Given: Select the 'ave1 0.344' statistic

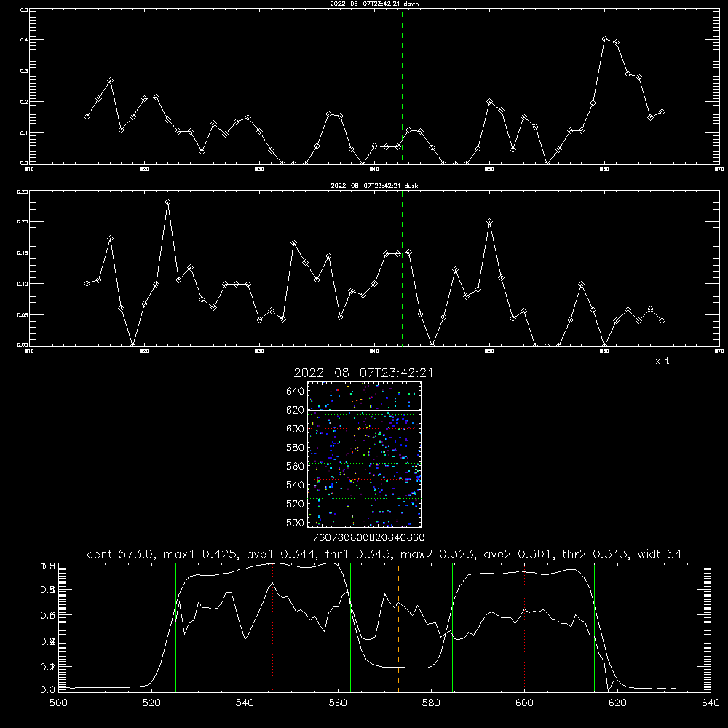Looking at the screenshot, I should 281,554.
